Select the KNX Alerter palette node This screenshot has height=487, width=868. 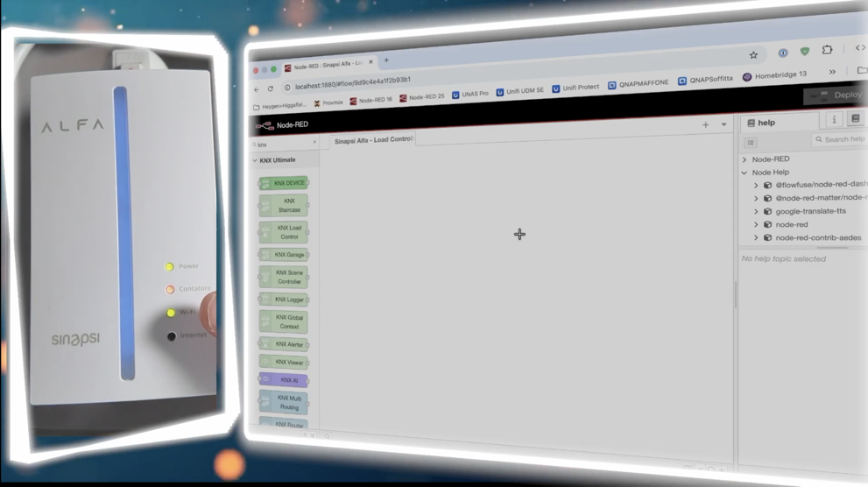point(284,344)
